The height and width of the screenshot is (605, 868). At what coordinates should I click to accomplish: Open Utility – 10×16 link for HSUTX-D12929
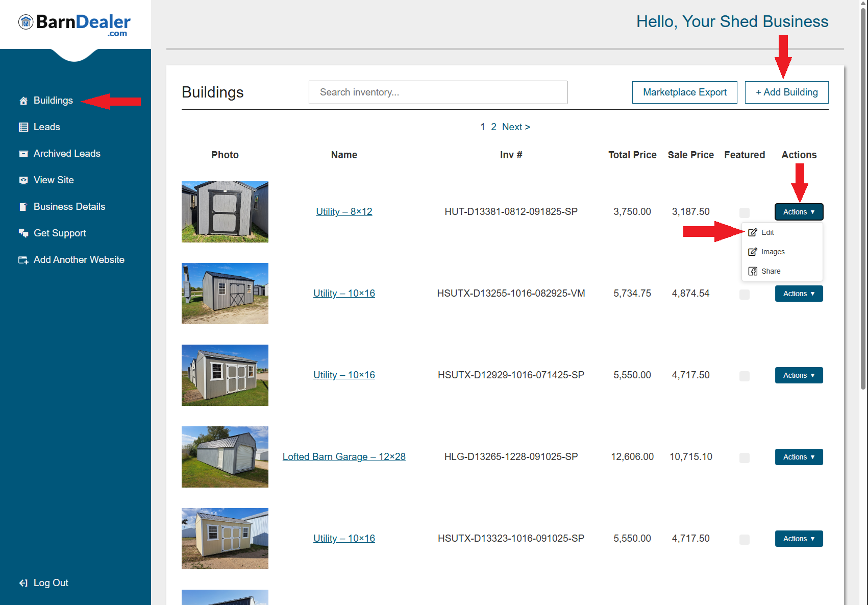click(x=344, y=375)
